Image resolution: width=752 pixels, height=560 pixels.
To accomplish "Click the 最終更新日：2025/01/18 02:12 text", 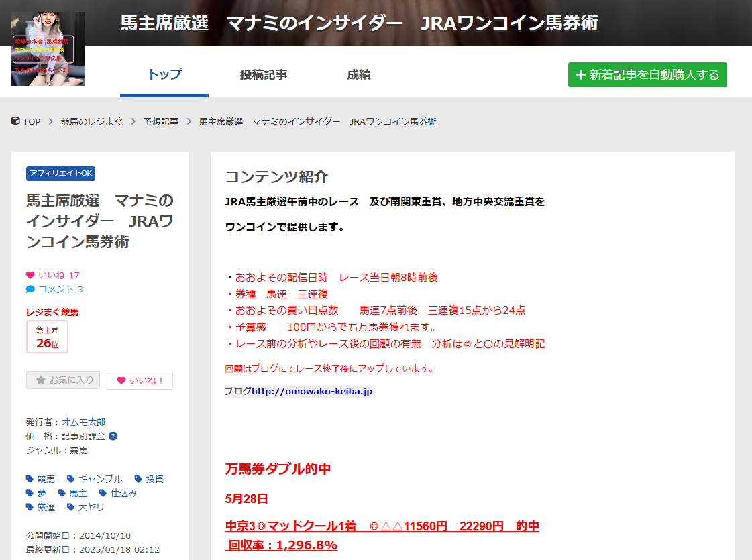I will (x=93, y=549).
